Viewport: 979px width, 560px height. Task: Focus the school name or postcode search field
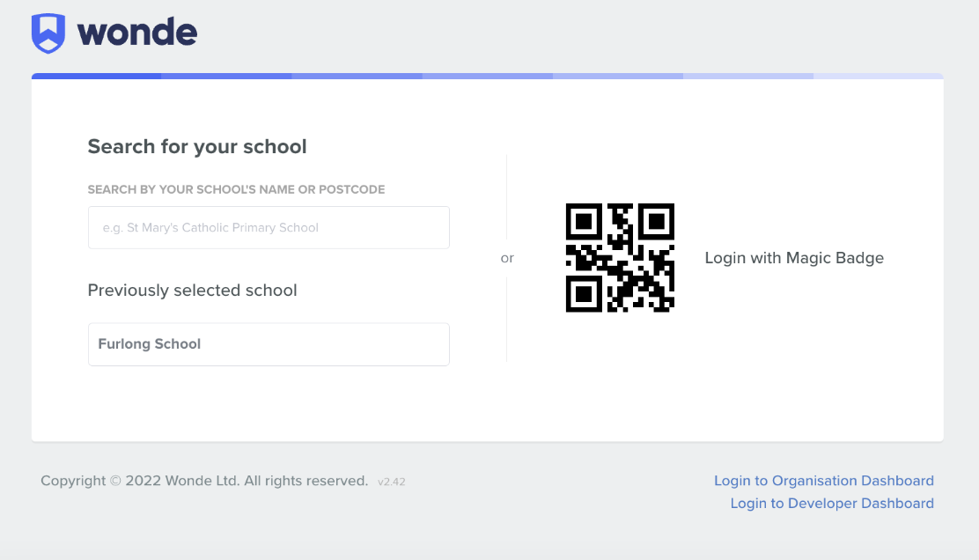[x=269, y=228]
